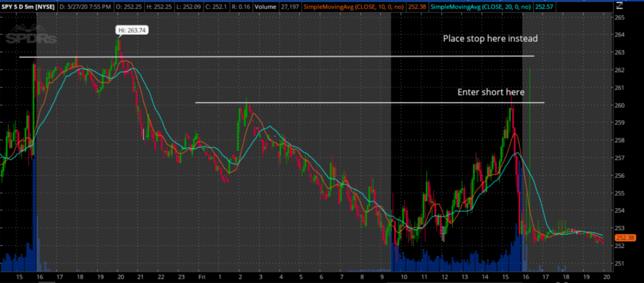Click the SPY 5 D 5m [NYSE] symbol label
Image resolution: width=644 pixels, height=283 pixels.
click(x=28, y=6)
